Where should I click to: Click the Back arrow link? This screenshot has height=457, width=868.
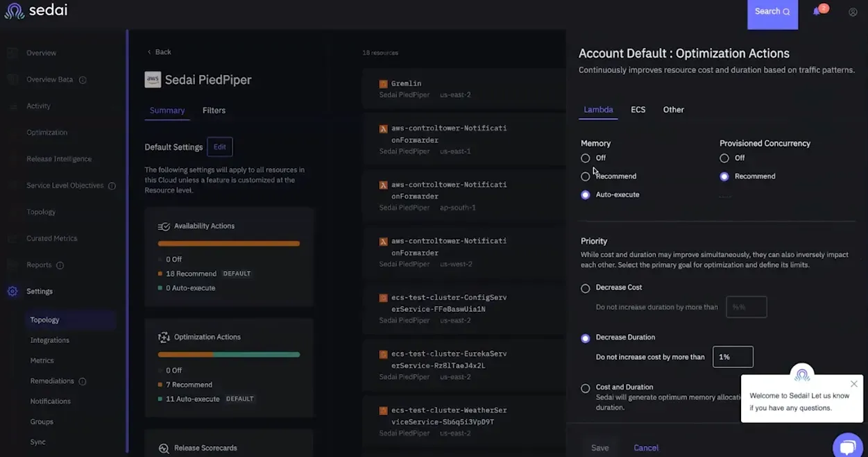159,52
